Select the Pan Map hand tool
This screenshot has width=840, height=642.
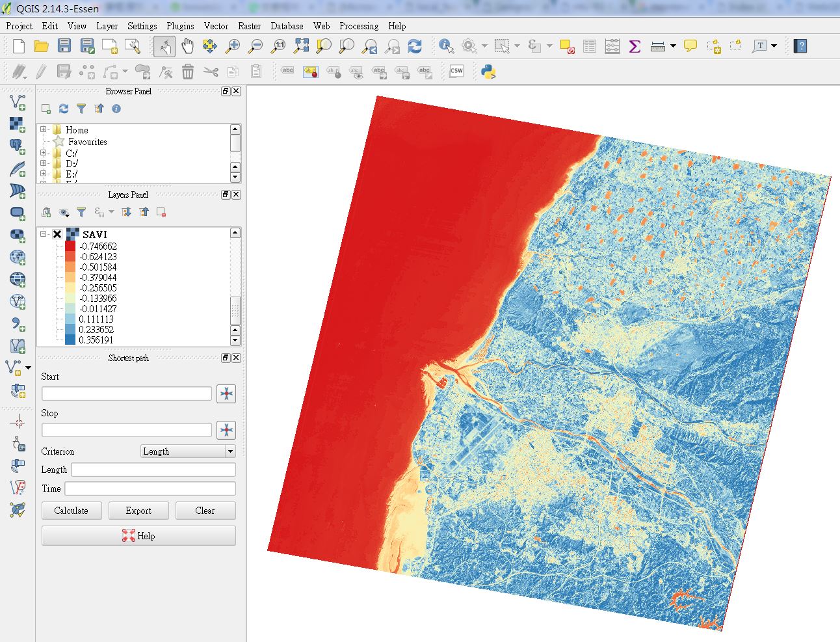tap(187, 46)
